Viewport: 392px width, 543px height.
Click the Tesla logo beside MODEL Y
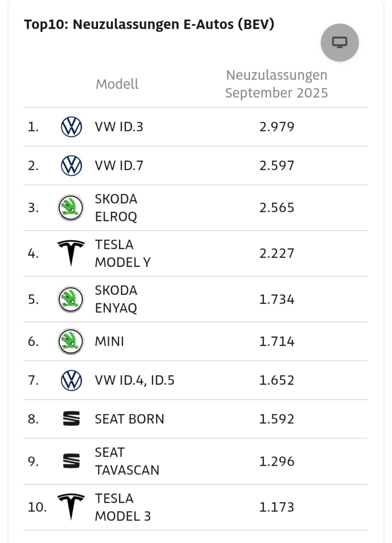coord(71,253)
